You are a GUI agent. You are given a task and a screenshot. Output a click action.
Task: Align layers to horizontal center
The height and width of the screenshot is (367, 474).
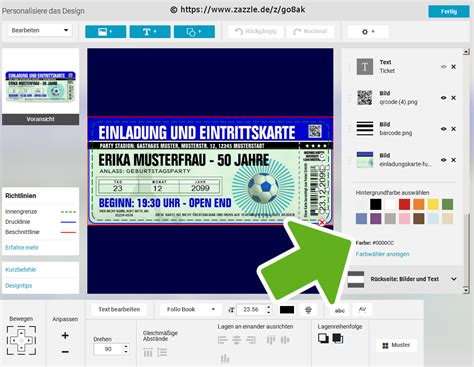point(236,340)
